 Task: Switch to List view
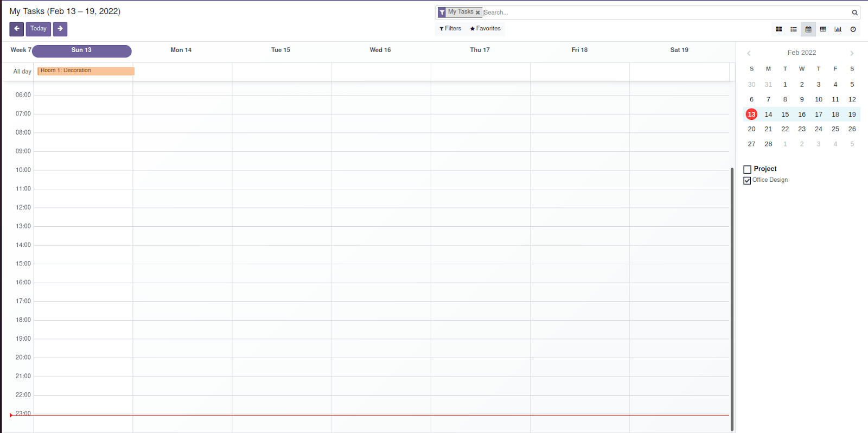tap(793, 29)
